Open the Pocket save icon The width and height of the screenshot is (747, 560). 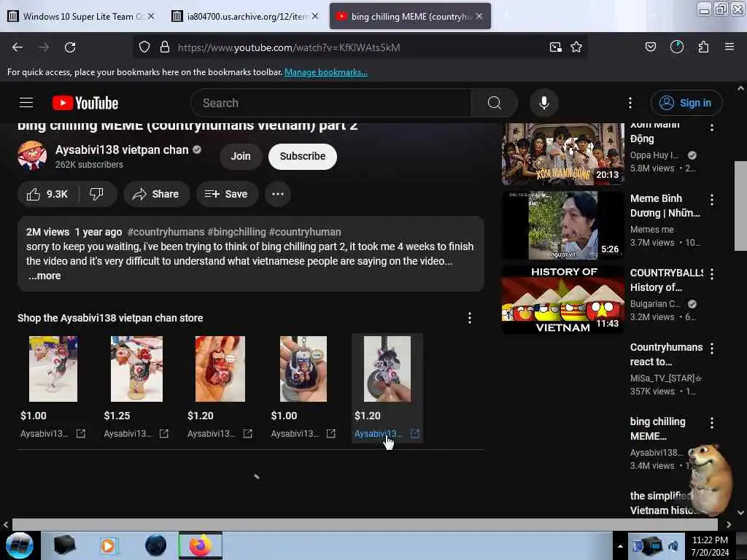pos(650,47)
